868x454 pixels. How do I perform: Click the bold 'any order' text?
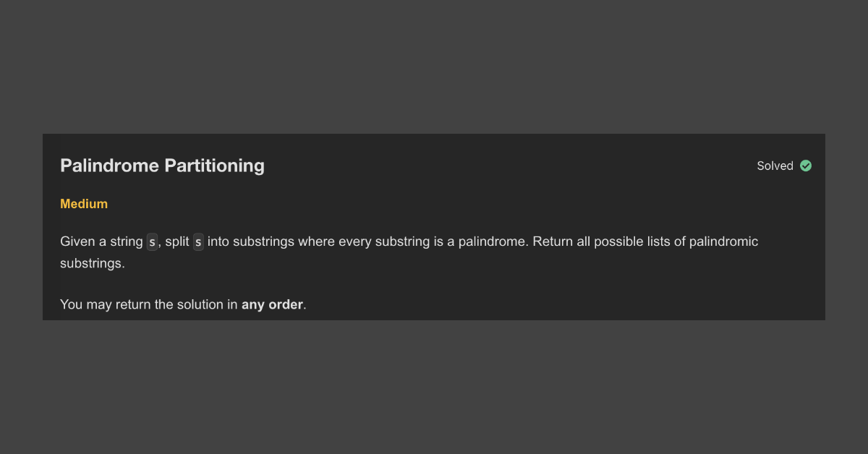click(x=272, y=304)
